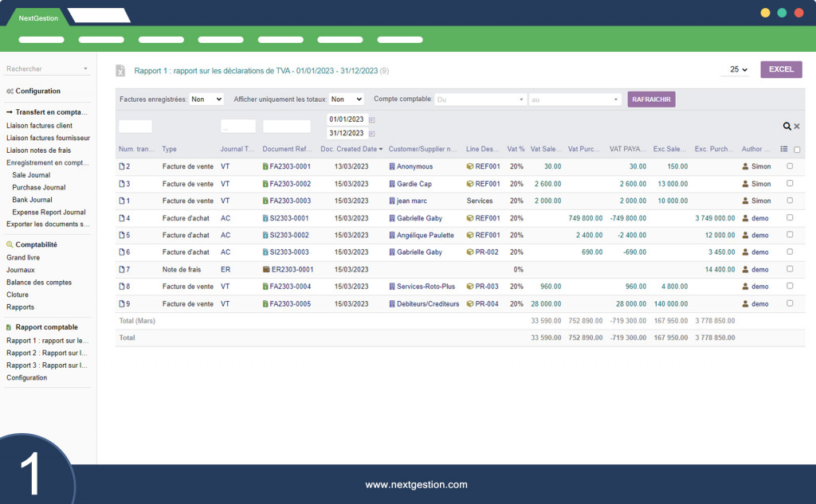Open Grand livre in sidebar menu
The height and width of the screenshot is (504, 816).
coord(23,258)
